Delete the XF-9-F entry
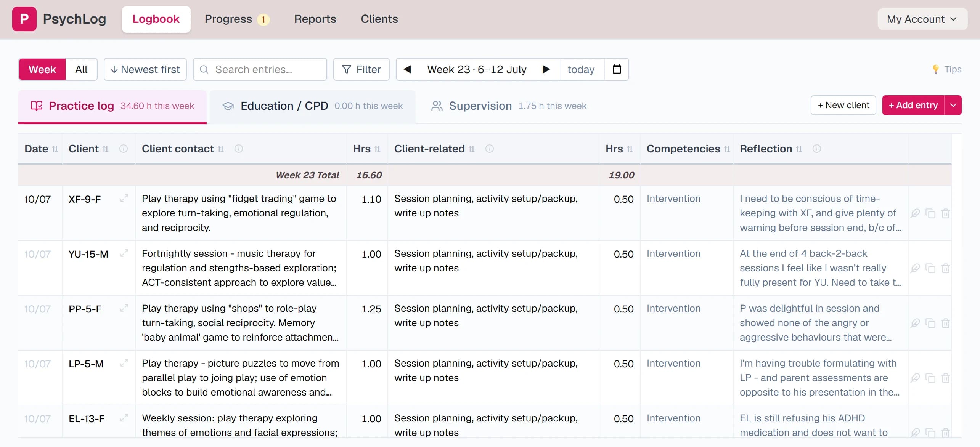980x447 pixels. (946, 213)
